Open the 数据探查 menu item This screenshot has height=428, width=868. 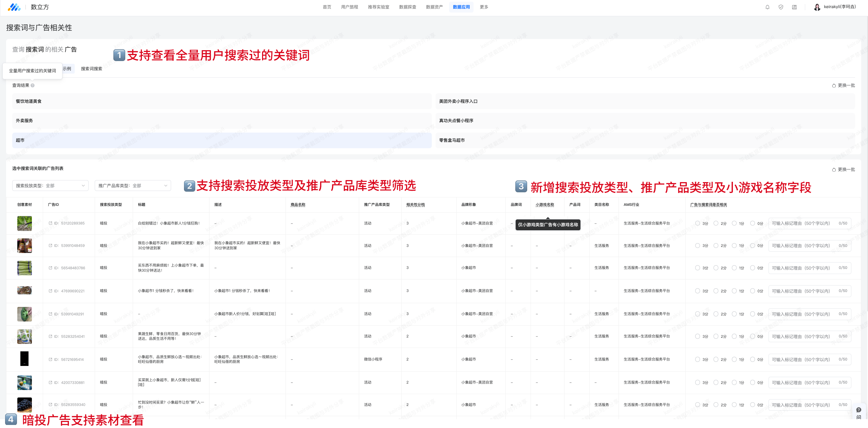407,7
